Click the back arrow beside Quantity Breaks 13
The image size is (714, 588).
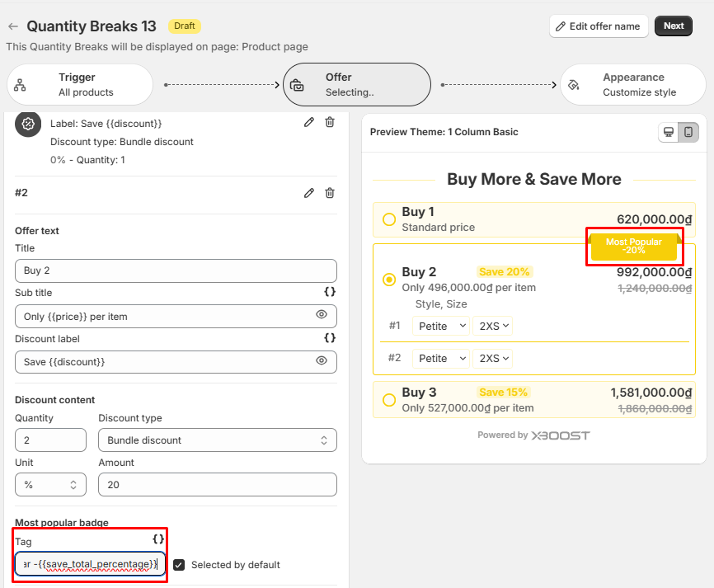pyautogui.click(x=13, y=26)
